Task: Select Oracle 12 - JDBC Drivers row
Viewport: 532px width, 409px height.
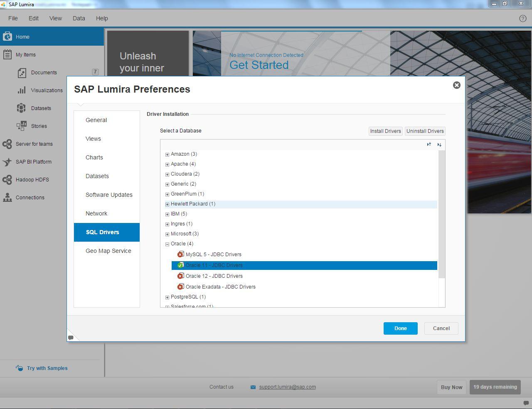Action: click(x=304, y=276)
